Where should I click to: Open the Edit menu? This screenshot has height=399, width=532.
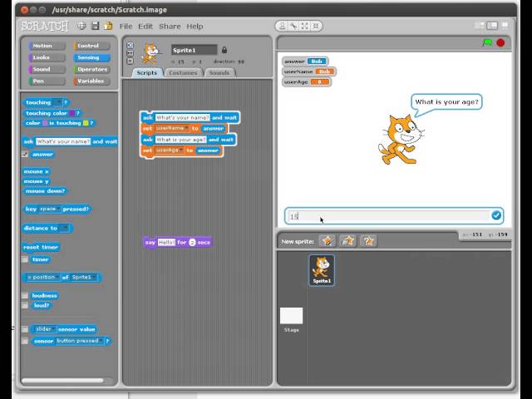point(145,26)
